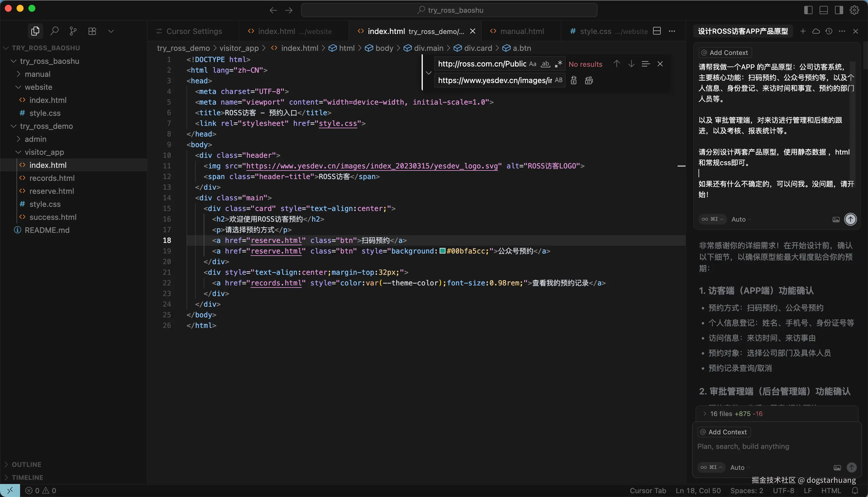Click Replace All icon in find widget
The height and width of the screenshot is (497, 868).
point(589,81)
